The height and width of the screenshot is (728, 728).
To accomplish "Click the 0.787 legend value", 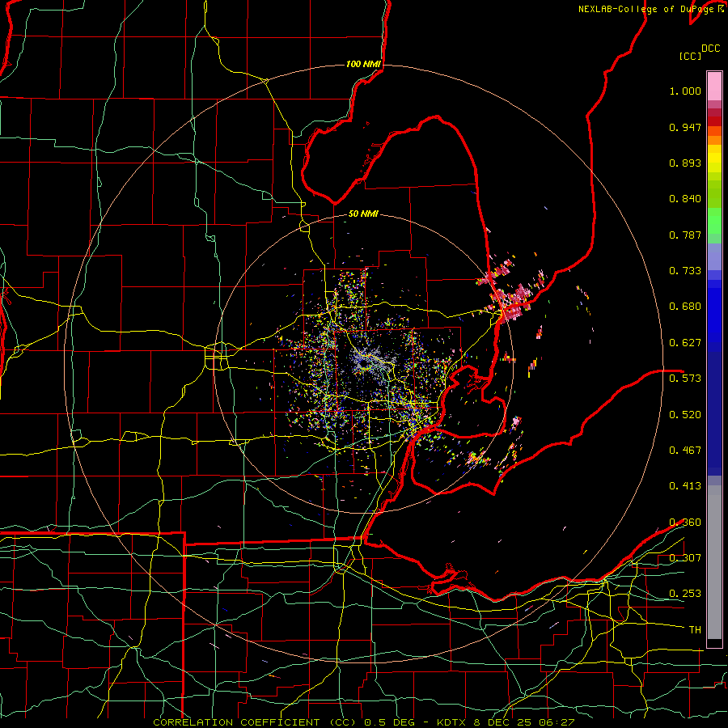I will coord(685,235).
